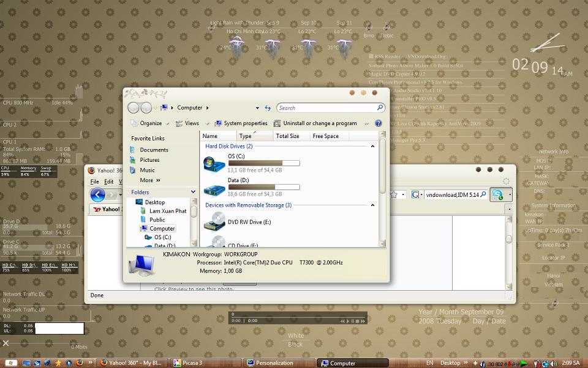Collapse the Folders pane chevron
The width and height of the screenshot is (588, 368).
pyautogui.click(x=193, y=192)
